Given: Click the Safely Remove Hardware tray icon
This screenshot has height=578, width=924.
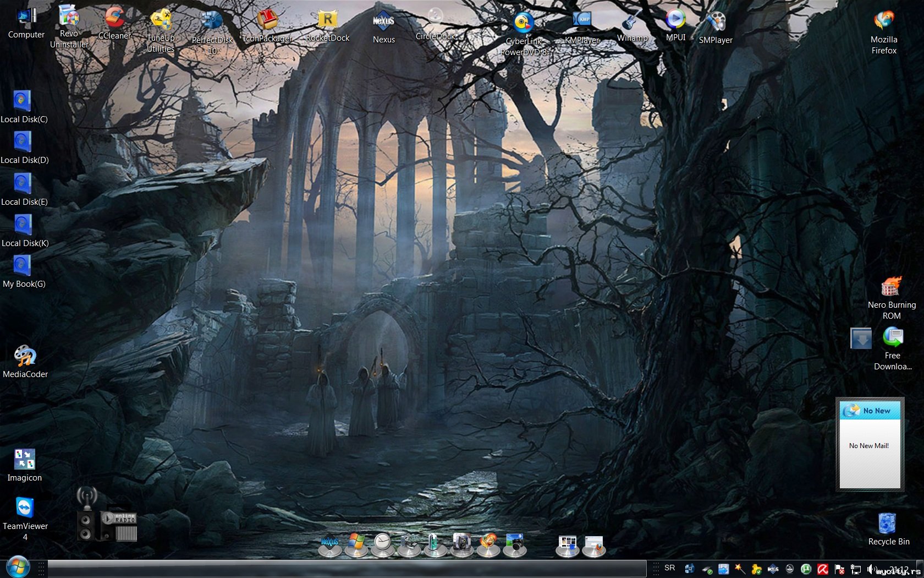Looking at the screenshot, I should (x=707, y=569).
